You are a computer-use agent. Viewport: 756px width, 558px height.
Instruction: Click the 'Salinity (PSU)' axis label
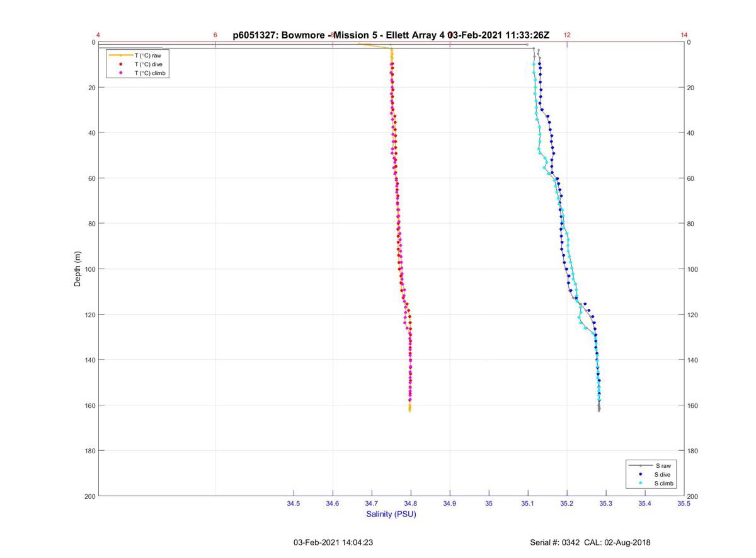coord(391,514)
